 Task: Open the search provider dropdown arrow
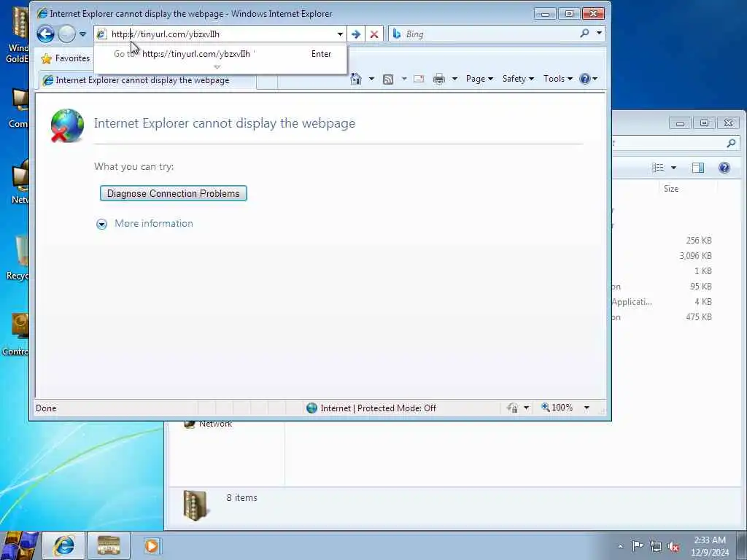pos(600,34)
